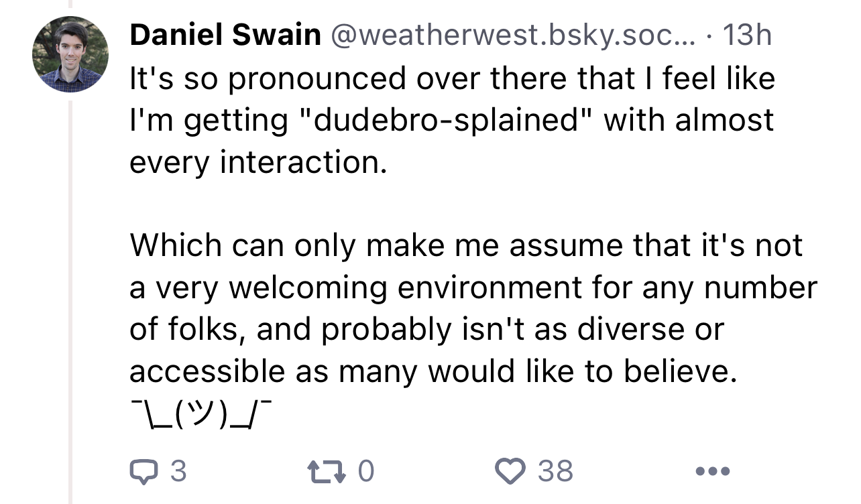Click the Daniel Swain display name
Screen dimensions: 861x504
(x=225, y=35)
